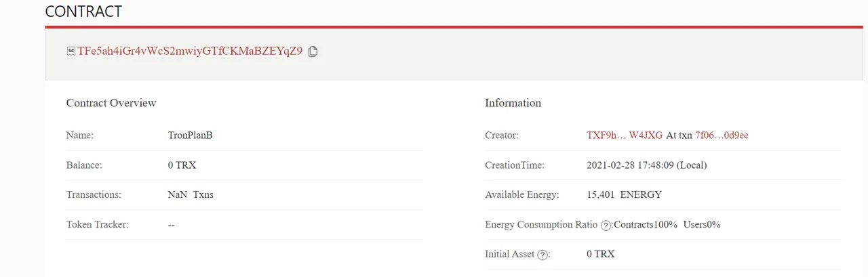Click the Initial Asset value 0 TRX
The height and width of the screenshot is (277, 868).
[x=601, y=255]
